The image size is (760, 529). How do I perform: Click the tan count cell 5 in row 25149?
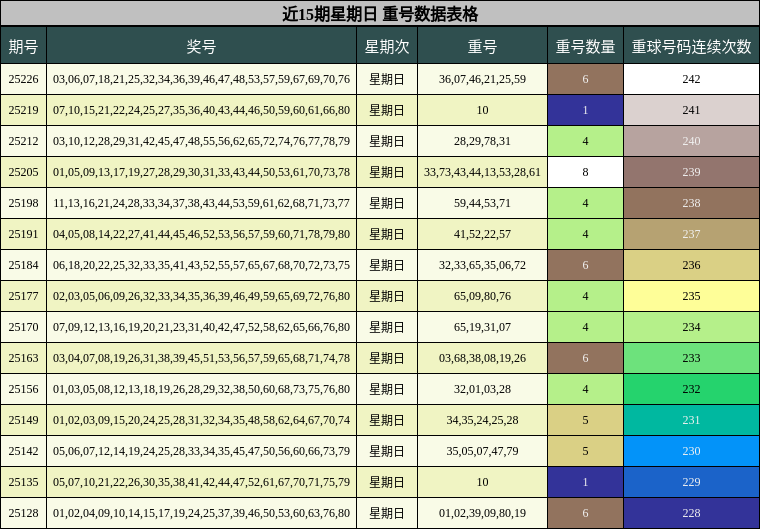[586, 420]
